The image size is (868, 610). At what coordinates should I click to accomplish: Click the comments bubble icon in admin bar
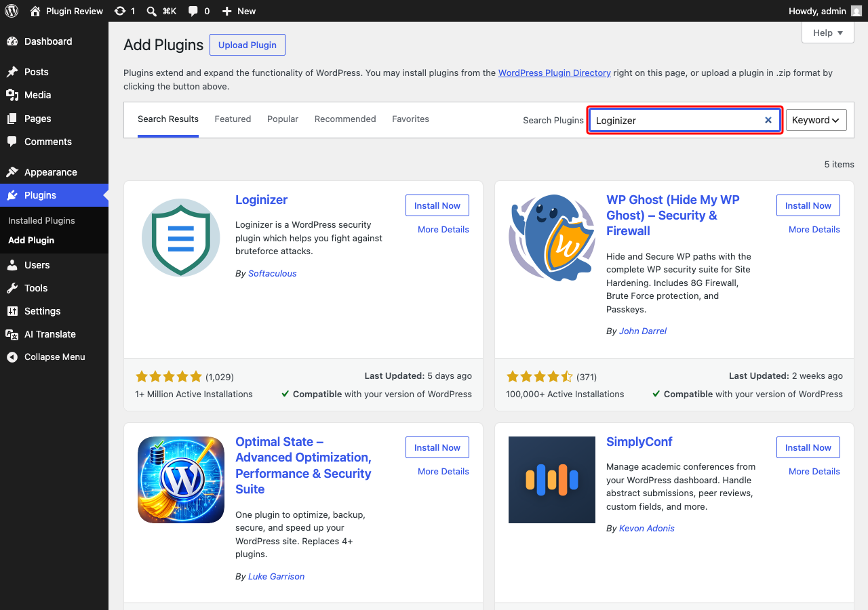(193, 11)
